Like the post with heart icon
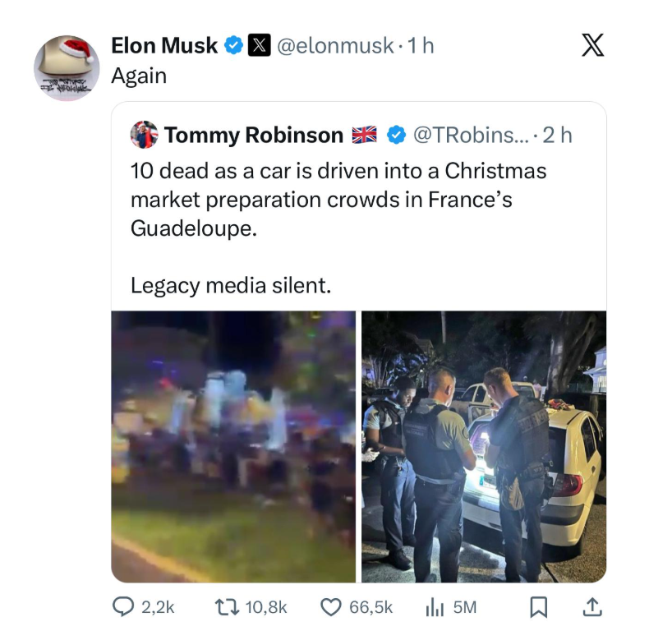Image resolution: width=672 pixels, height=640 pixels. 329,607
